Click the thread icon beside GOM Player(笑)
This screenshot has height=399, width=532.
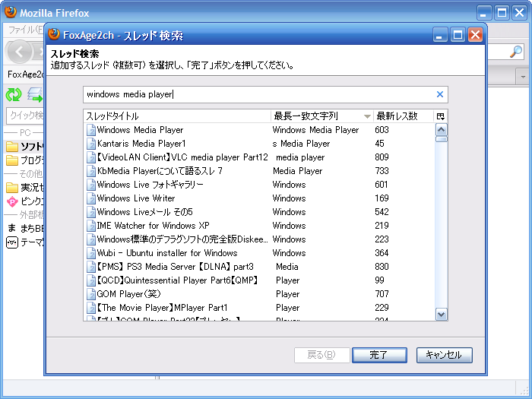[91, 294]
